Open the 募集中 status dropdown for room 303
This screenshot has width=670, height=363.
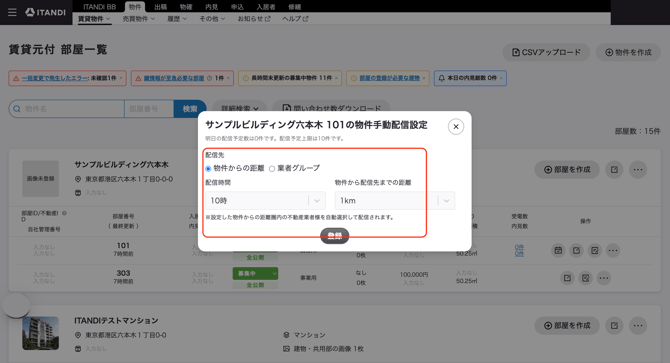coord(255,273)
